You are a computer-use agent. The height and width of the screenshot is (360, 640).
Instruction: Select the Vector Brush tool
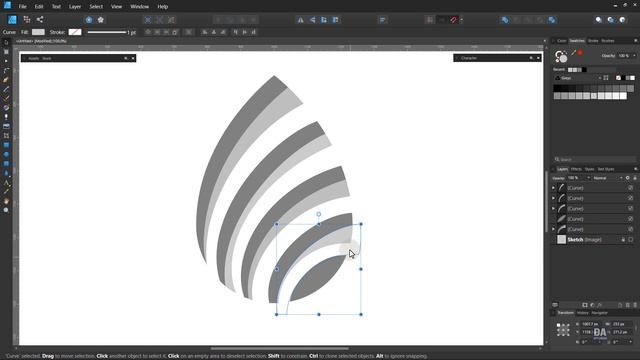[x=6, y=98]
